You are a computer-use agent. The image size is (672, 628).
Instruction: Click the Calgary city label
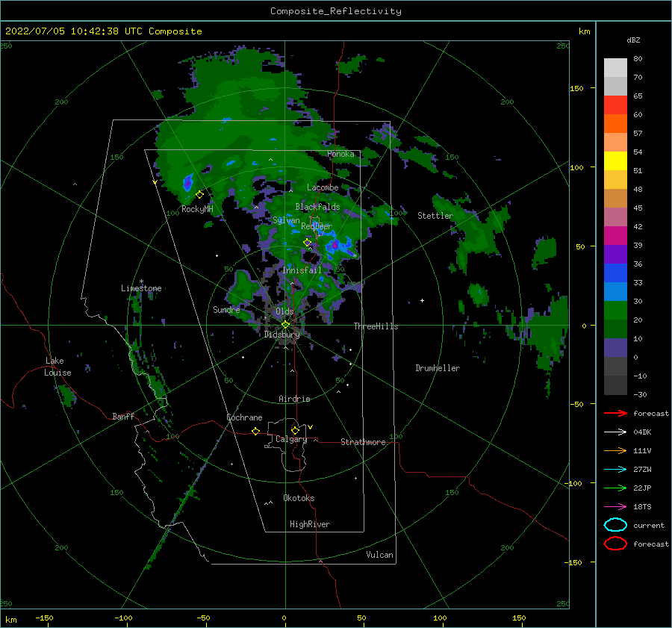(291, 439)
